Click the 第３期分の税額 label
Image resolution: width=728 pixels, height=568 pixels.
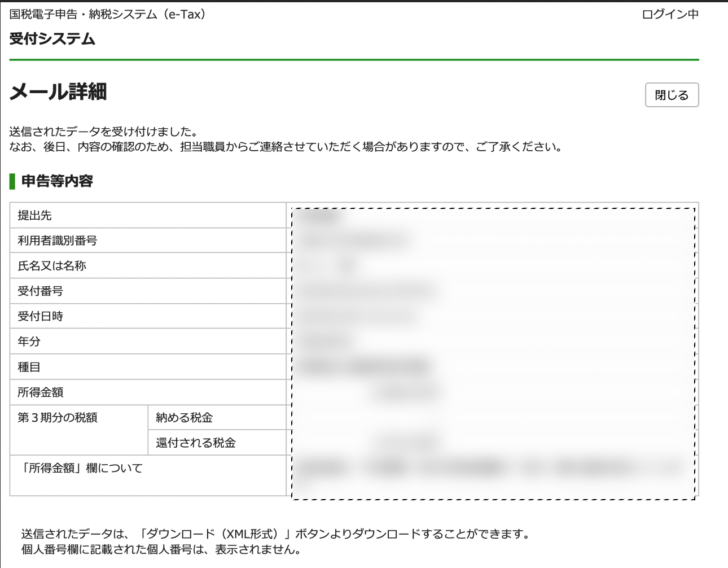[58, 417]
